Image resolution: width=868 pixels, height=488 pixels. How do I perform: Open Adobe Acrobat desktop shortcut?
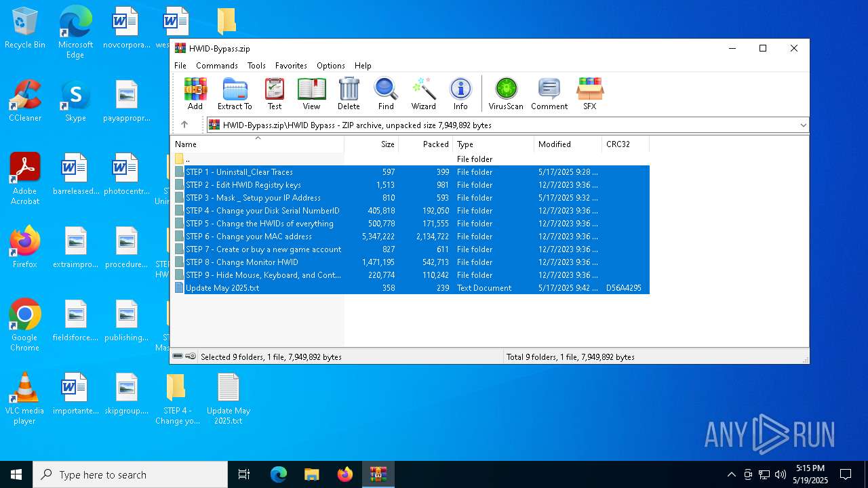point(25,179)
